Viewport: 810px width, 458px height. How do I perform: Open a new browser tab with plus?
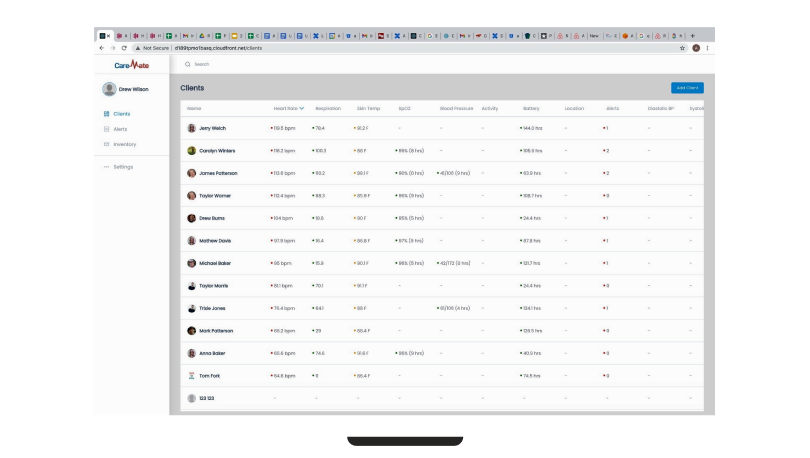click(x=692, y=35)
